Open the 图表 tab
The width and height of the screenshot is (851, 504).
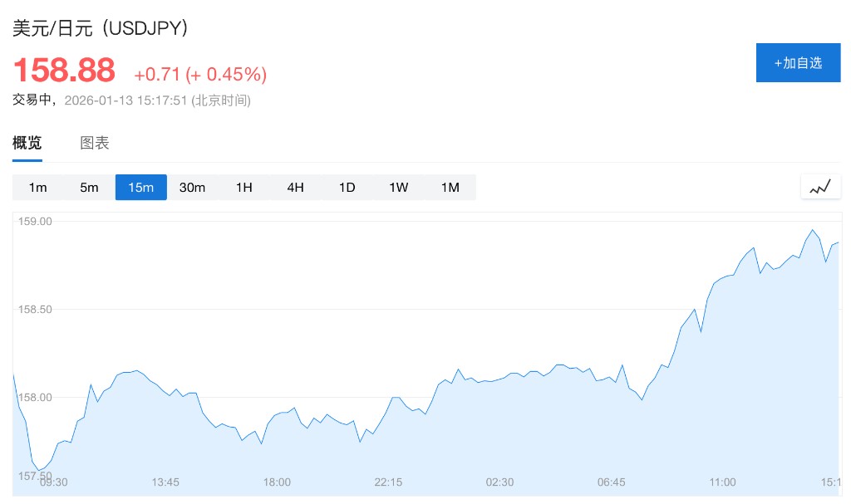pos(95,143)
